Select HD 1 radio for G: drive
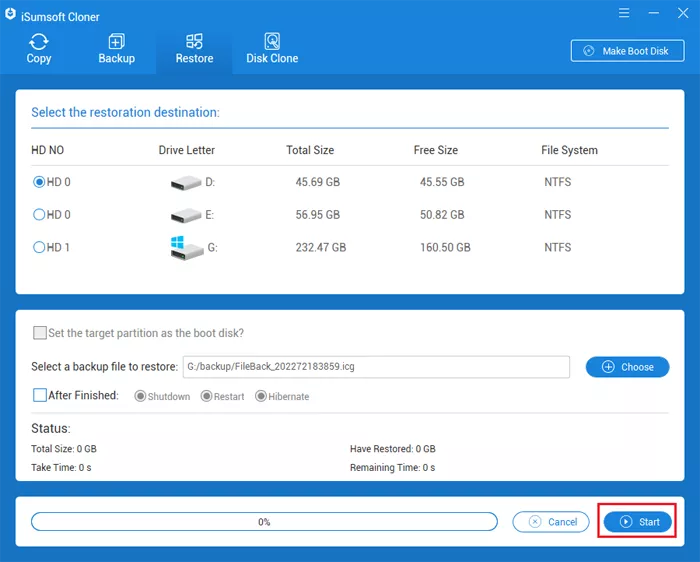This screenshot has height=562, width=700. pyautogui.click(x=40, y=247)
